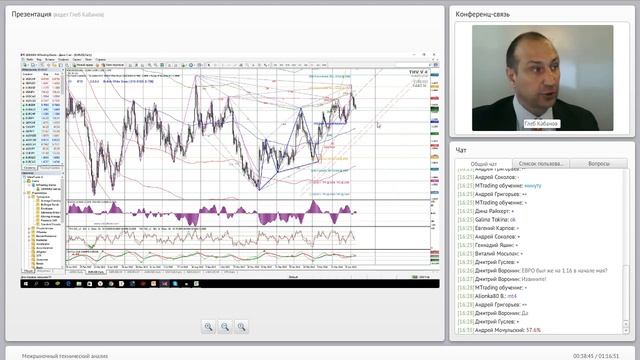The image size is (640, 360).
Task: Click the Глеб Кабанов name label
Action: tap(542, 123)
